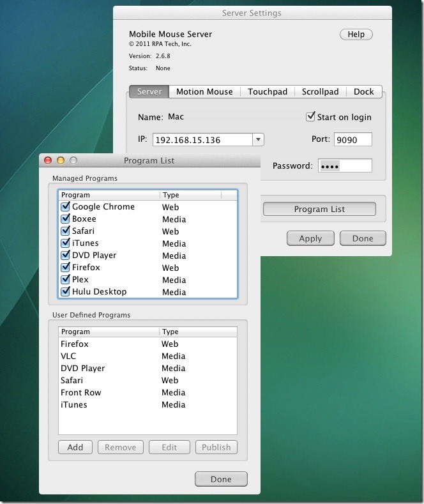Viewport: 424px width, 504px height.
Task: Click Program column header in Managed Programs
Action: 109,195
